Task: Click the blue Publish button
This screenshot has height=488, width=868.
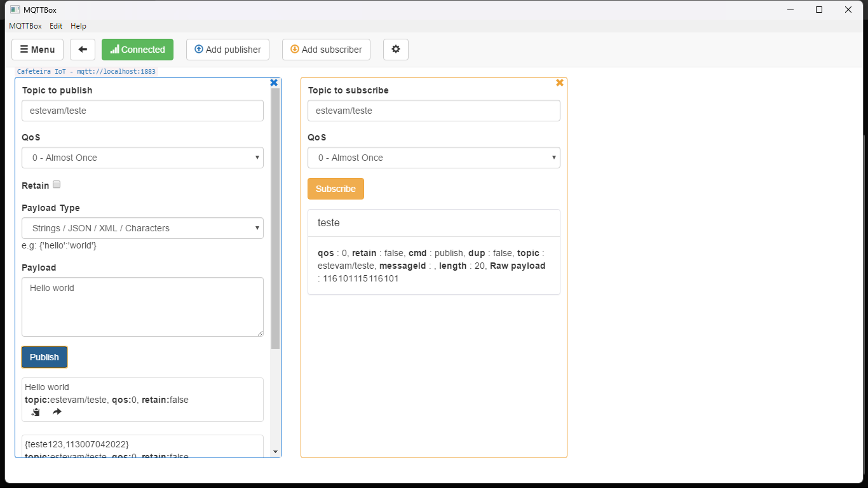Action: [x=44, y=357]
